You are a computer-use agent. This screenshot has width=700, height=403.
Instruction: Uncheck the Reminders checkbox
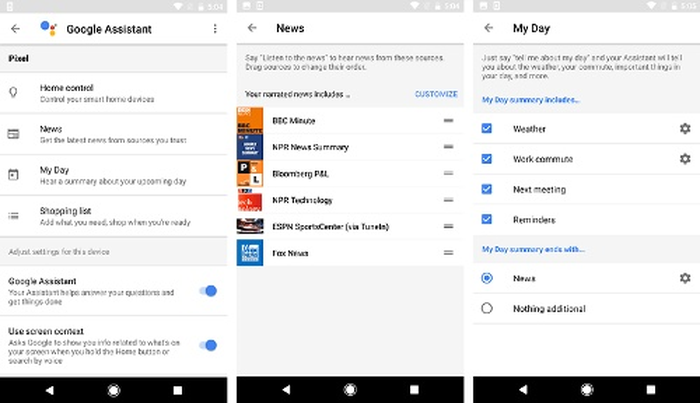coord(487,219)
